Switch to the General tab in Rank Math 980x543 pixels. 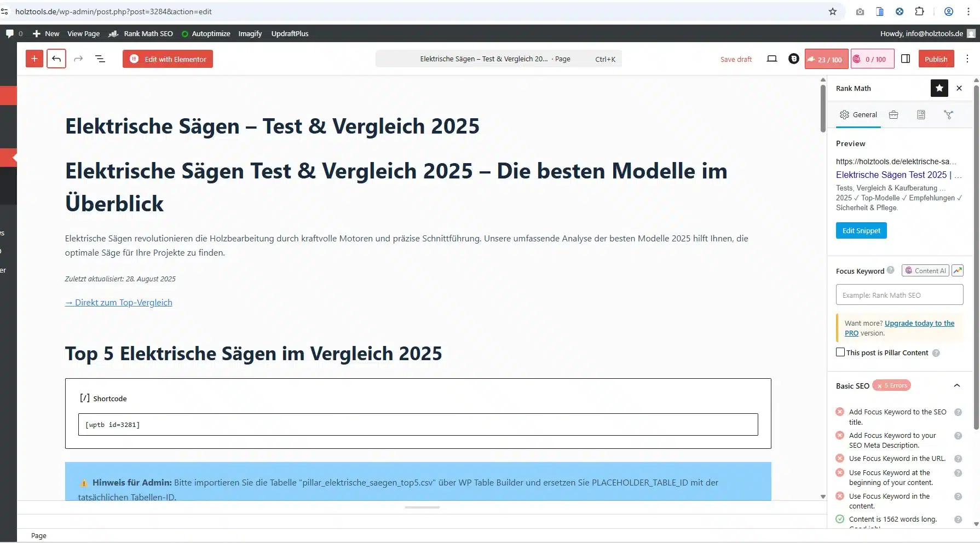858,114
